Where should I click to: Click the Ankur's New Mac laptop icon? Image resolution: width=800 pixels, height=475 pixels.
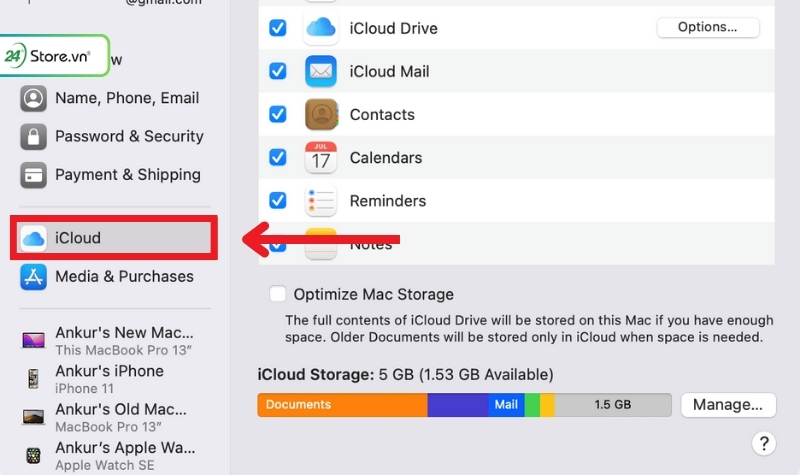tap(33, 340)
